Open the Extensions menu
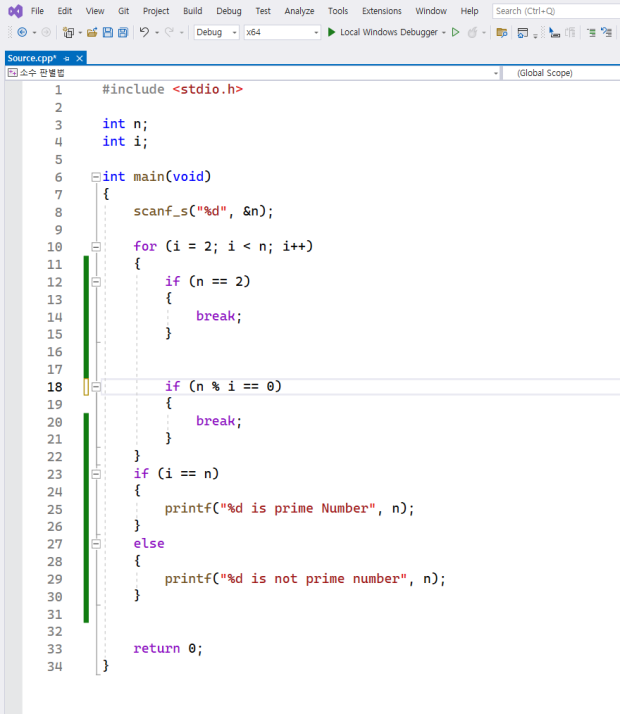Screen dimensions: 620x714 click(x=381, y=11)
